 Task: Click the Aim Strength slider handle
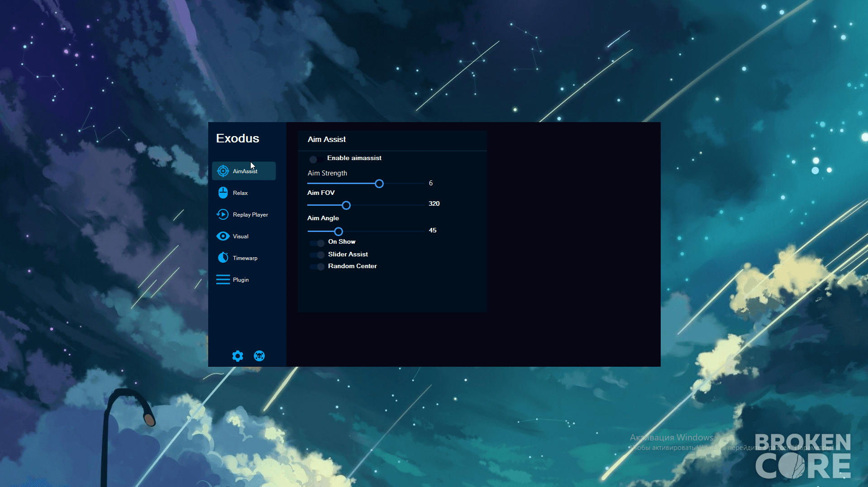[x=379, y=184]
